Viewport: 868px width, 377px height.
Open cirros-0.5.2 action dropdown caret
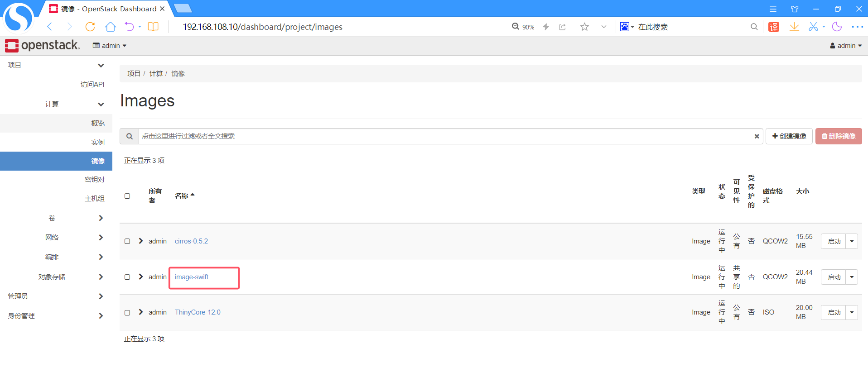pos(852,241)
